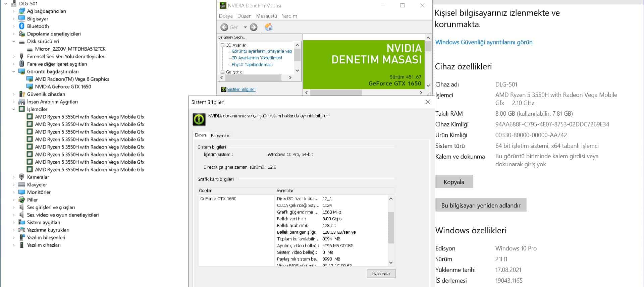Collapse the Geliştirici tree node
The height and width of the screenshot is (287, 644).
[222, 72]
